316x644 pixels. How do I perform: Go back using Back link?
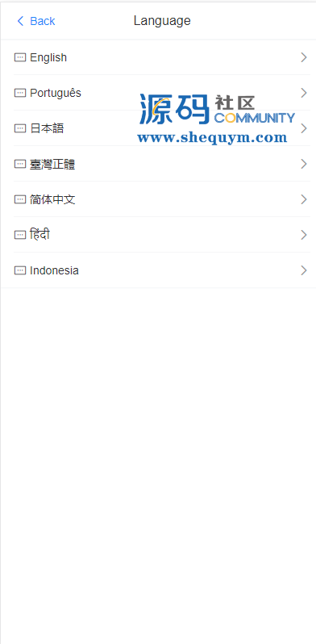click(35, 21)
